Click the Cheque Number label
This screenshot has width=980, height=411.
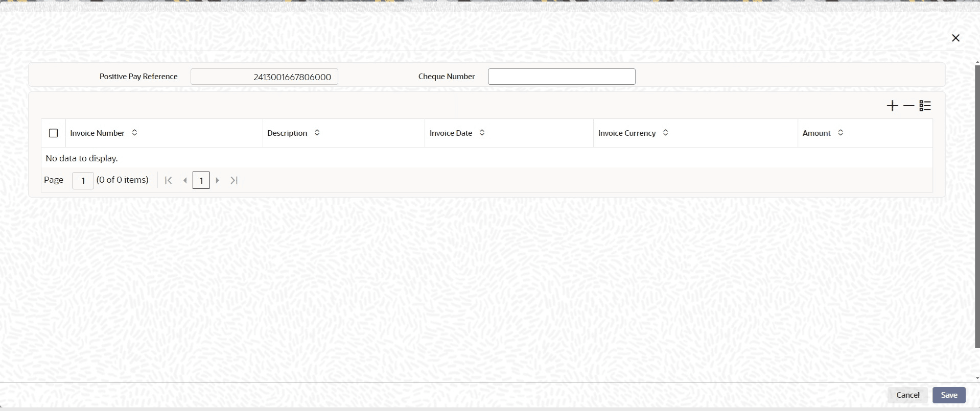click(447, 77)
